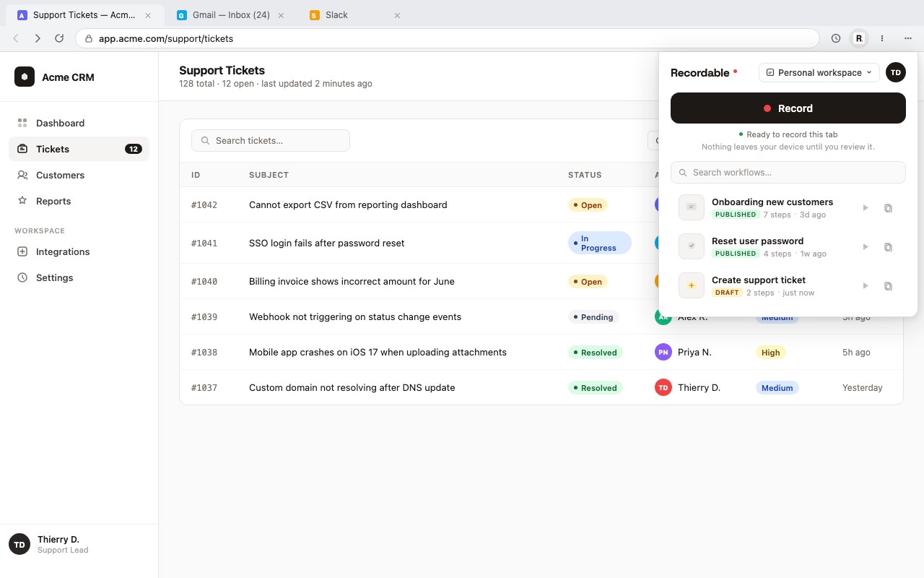
Task: Open Settings in sidebar
Action: pyautogui.click(x=79, y=277)
